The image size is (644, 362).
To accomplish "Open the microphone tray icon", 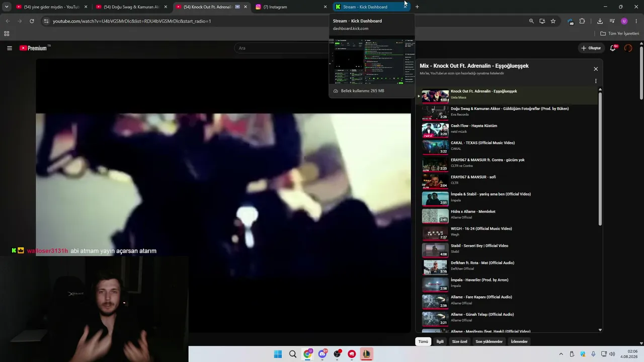I will point(594,354).
